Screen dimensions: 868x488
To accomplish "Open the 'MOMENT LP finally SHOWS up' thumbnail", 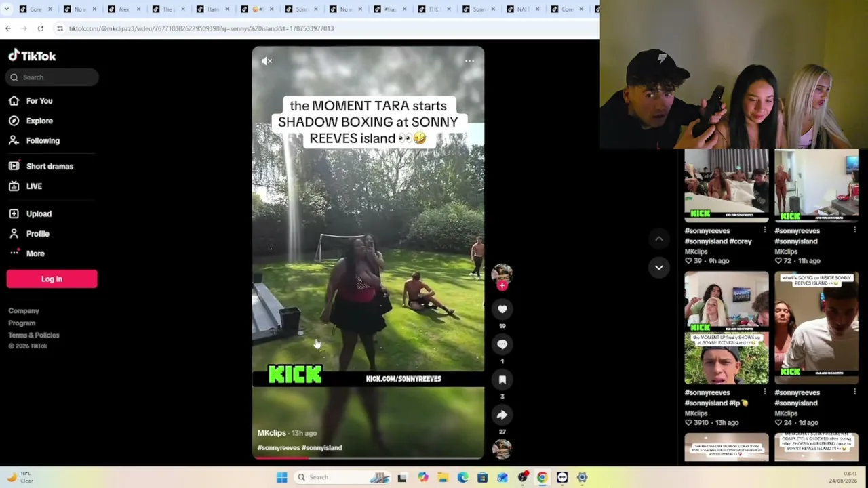I will click(726, 328).
